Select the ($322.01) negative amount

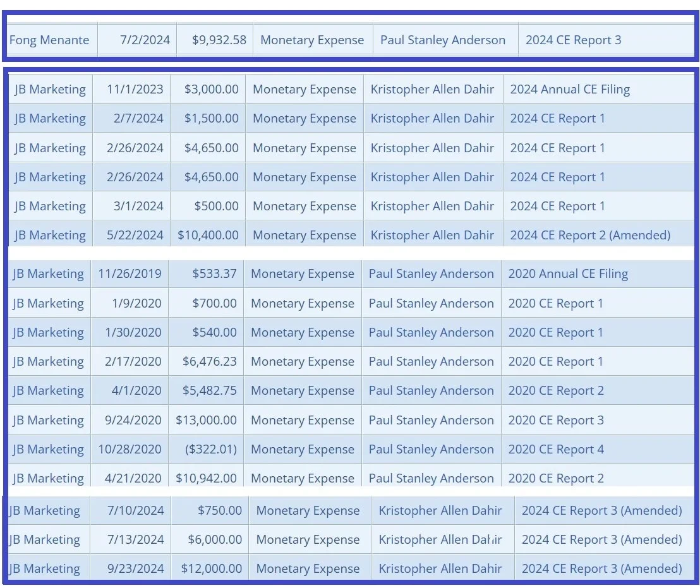click(x=211, y=449)
